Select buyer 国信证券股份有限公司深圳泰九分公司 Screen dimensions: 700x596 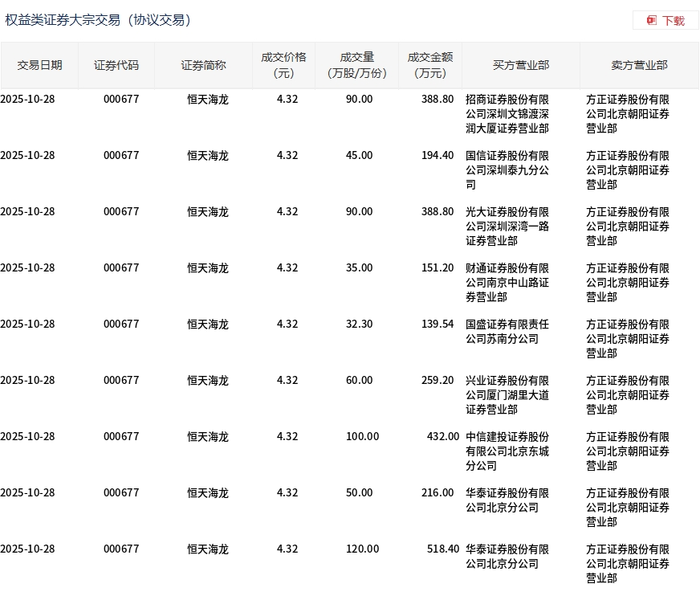[507, 170]
